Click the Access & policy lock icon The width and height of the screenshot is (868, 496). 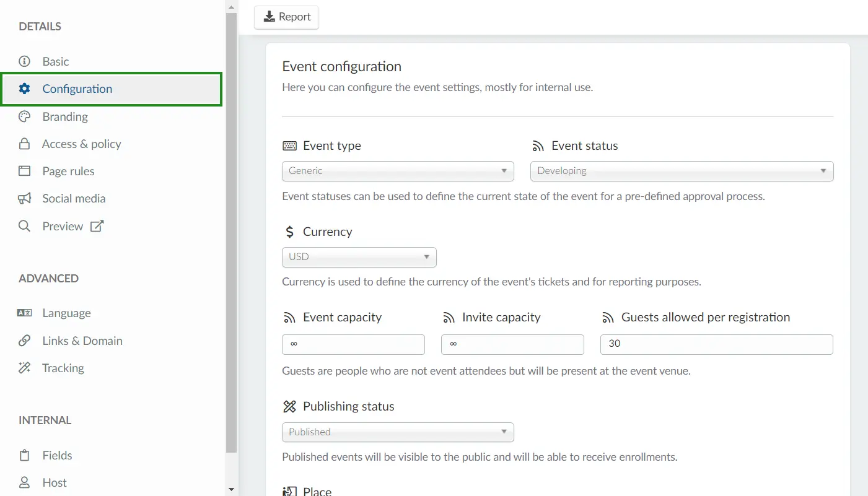[x=24, y=144]
